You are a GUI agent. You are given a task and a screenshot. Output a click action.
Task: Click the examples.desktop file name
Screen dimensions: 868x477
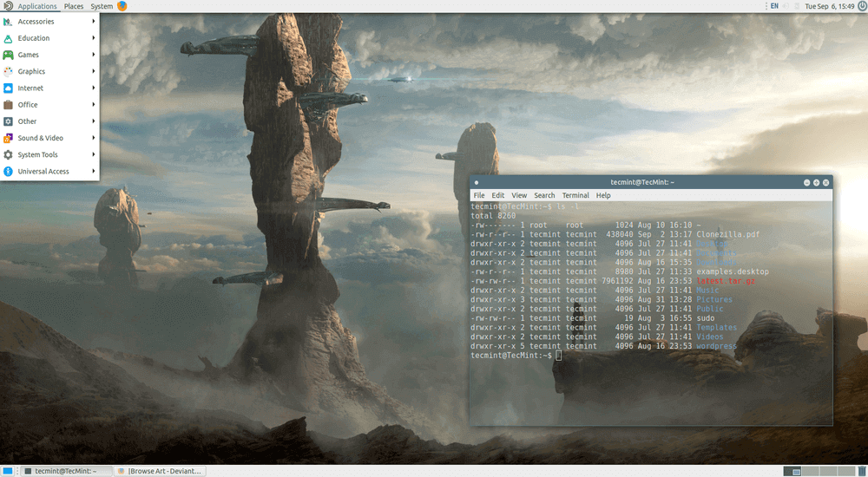pos(733,271)
